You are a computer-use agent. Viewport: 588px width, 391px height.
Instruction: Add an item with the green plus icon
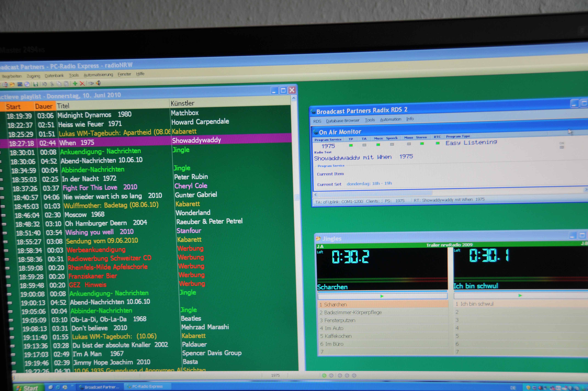click(x=75, y=83)
